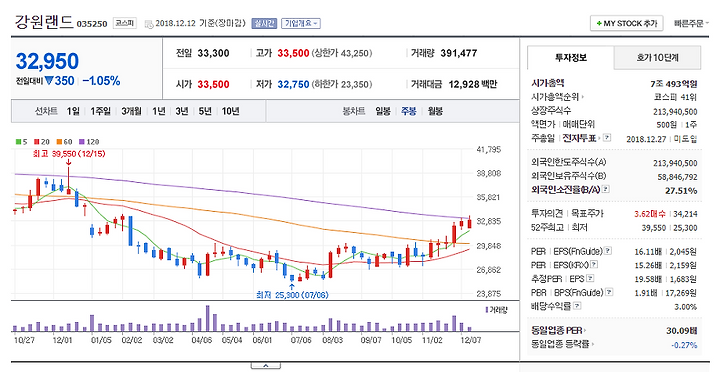Click the 외국인소진율 27.51% value
The height and width of the screenshot is (372, 720).
coord(681,191)
